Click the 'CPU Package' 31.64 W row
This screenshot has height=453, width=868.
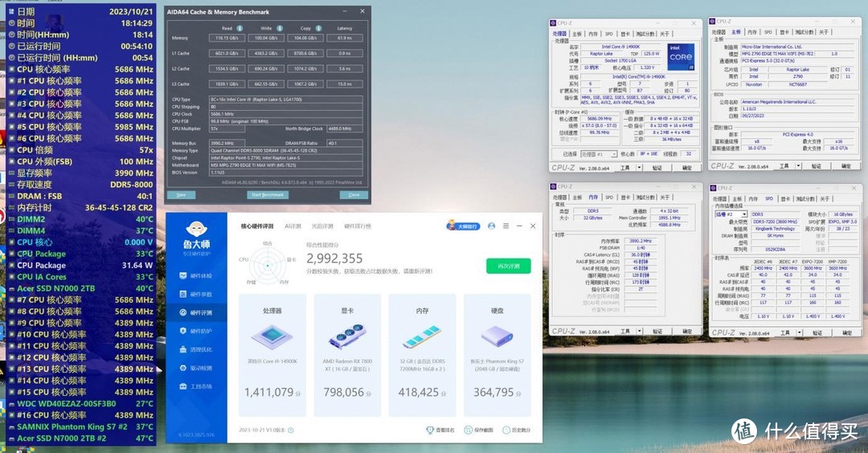pyautogui.click(x=81, y=265)
